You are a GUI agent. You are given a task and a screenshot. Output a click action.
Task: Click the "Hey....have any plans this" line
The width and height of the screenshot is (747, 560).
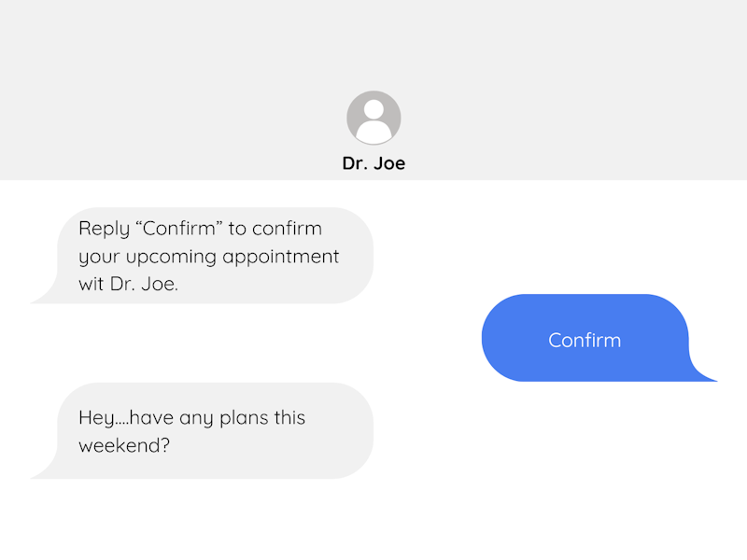[191, 418]
